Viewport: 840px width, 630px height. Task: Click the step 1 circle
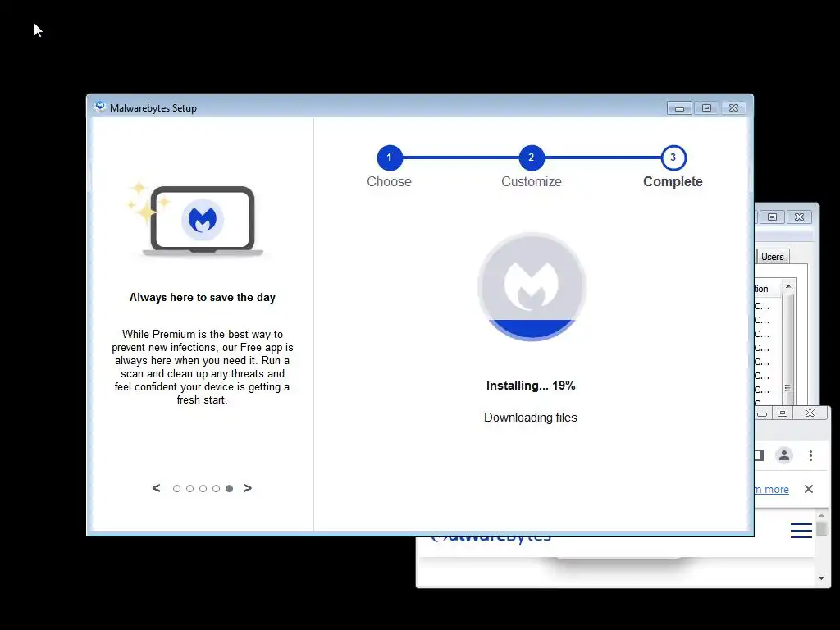click(x=390, y=157)
